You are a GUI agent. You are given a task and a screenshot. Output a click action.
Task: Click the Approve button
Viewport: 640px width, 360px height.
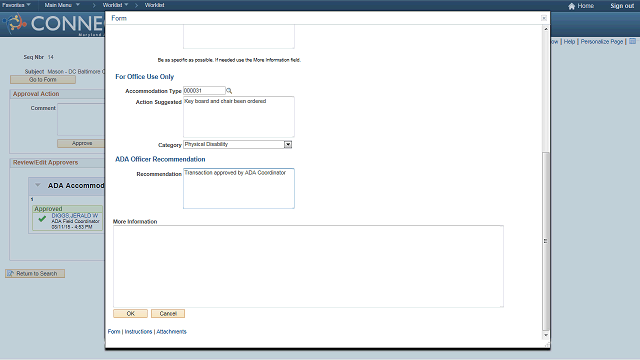pos(81,143)
